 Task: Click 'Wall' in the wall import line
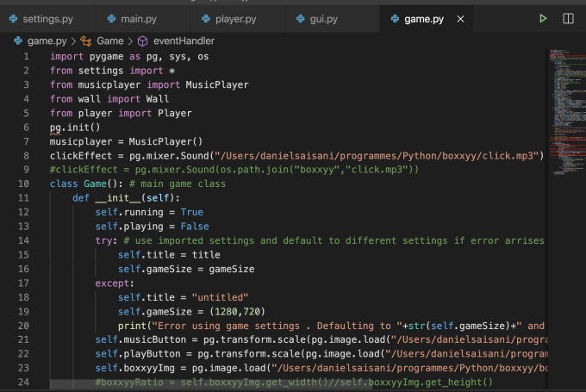(x=158, y=99)
